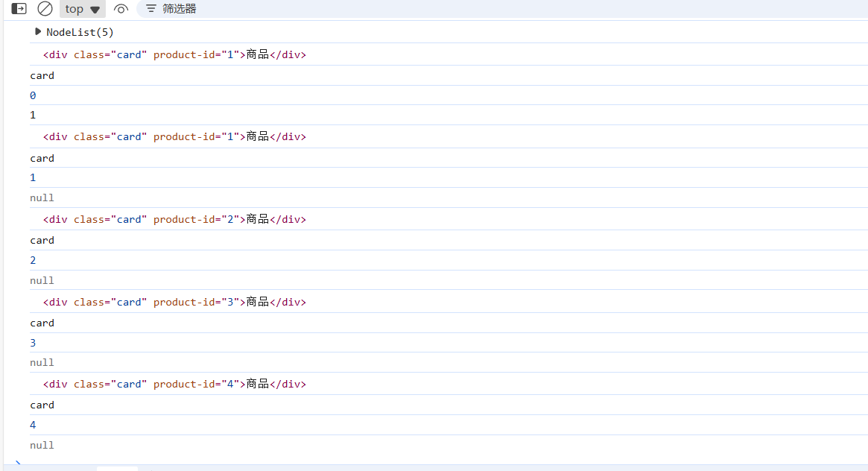The height and width of the screenshot is (471, 868).
Task: Select the blue number 0 log line
Action: coord(33,95)
